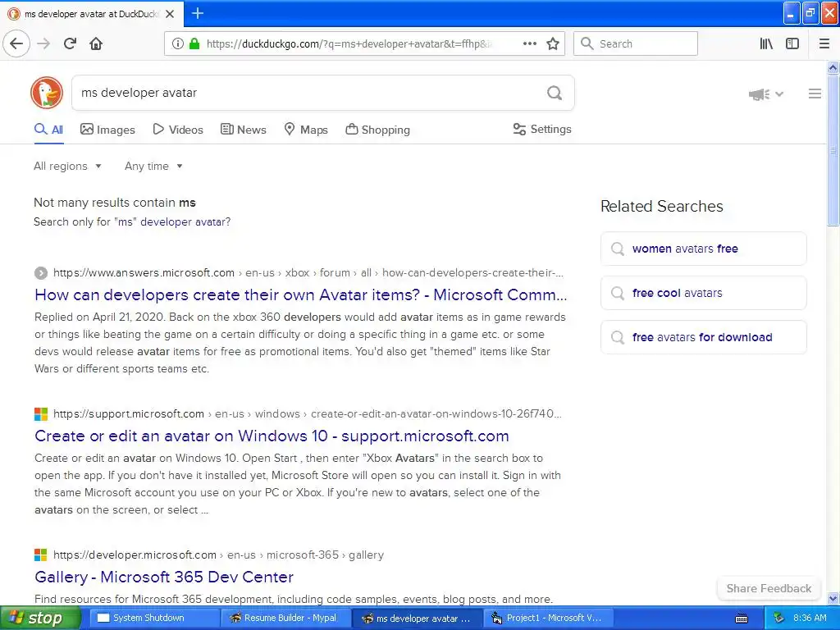This screenshot has height=630, width=840.
Task: Click the support.microsoft.com Windows favicon
Action: (x=41, y=414)
